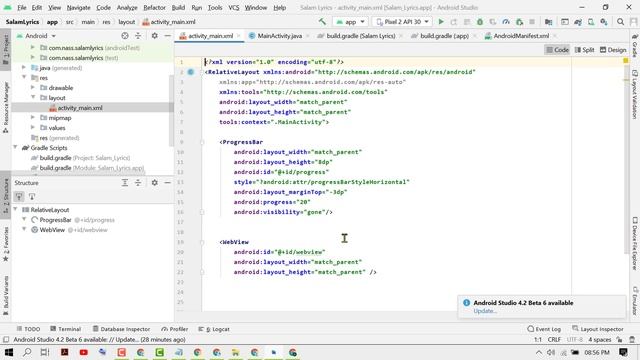Toggle the Project tool window side tab
640x360 pixels.
[x=6, y=49]
